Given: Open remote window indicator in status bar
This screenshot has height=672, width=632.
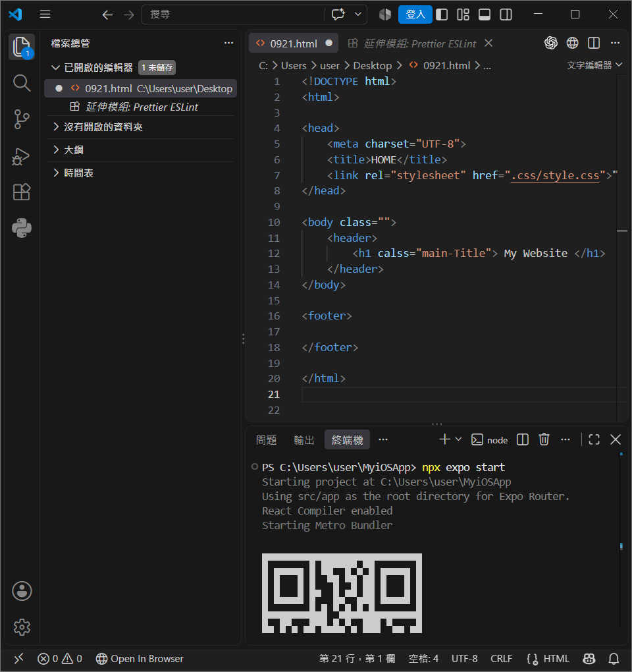Looking at the screenshot, I should point(18,659).
